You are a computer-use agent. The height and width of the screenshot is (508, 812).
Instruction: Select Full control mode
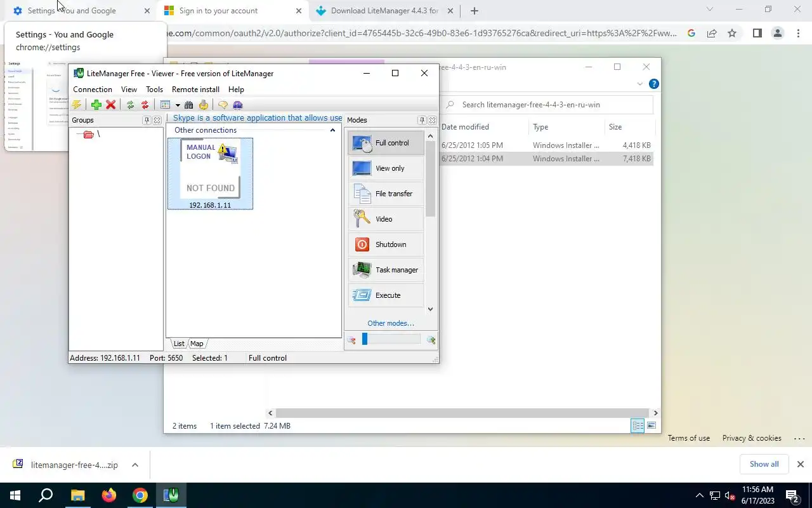pos(386,143)
